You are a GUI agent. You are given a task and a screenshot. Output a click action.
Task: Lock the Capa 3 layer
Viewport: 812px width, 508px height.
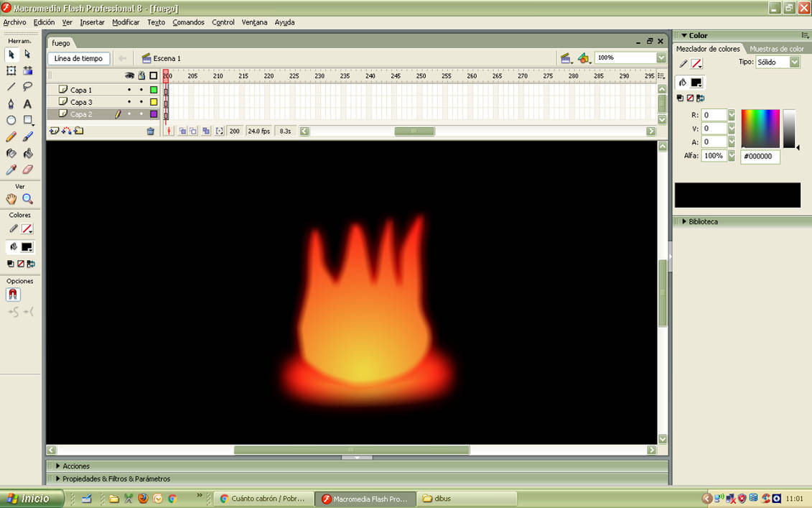[x=141, y=101]
